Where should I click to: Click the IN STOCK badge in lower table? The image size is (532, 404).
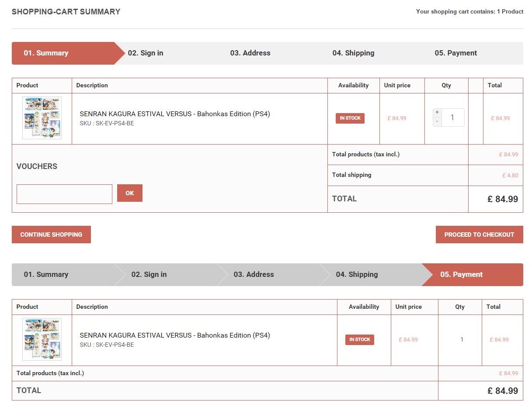(360, 340)
